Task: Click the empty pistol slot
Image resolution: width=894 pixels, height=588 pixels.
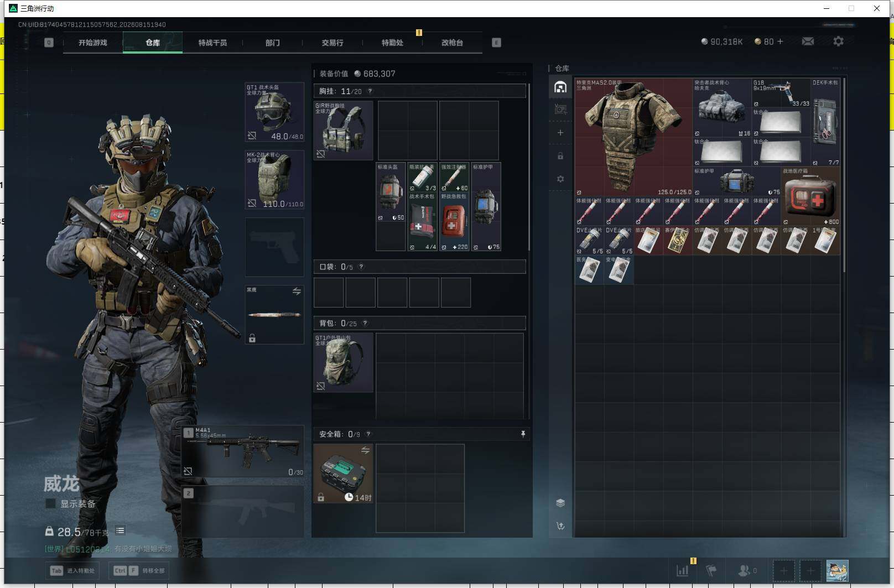Action: (274, 247)
